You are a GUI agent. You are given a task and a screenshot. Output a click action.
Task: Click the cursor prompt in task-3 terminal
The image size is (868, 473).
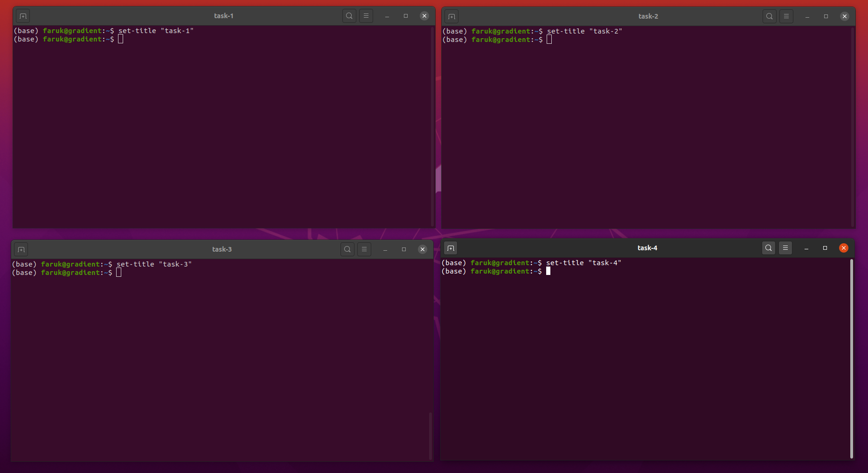pyautogui.click(x=118, y=273)
